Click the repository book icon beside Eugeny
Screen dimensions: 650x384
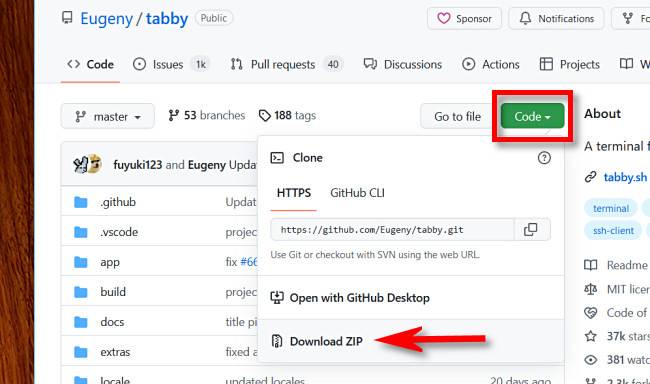coord(67,18)
